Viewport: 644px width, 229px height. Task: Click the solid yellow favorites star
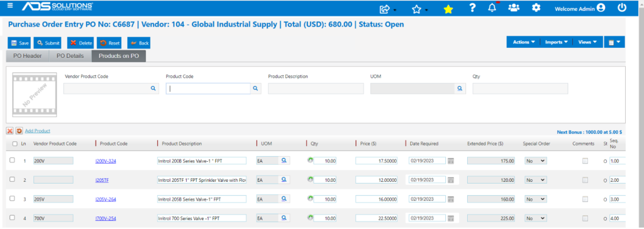click(x=448, y=9)
